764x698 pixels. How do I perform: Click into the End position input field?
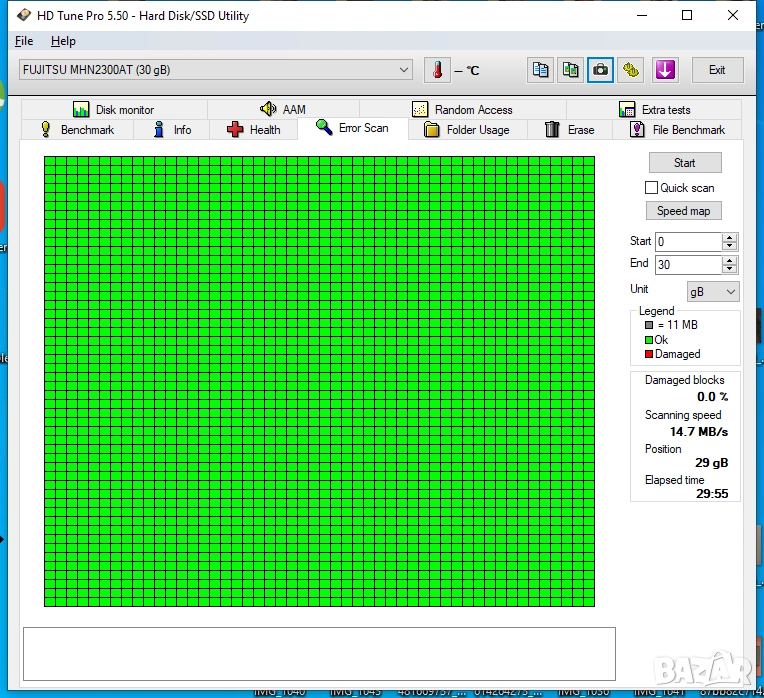click(688, 265)
